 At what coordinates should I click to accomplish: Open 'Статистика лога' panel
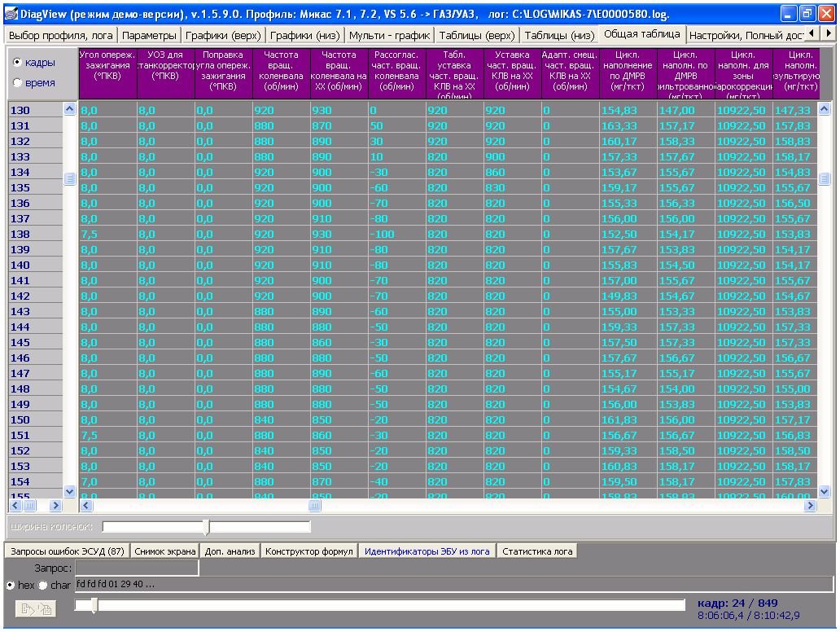537,551
